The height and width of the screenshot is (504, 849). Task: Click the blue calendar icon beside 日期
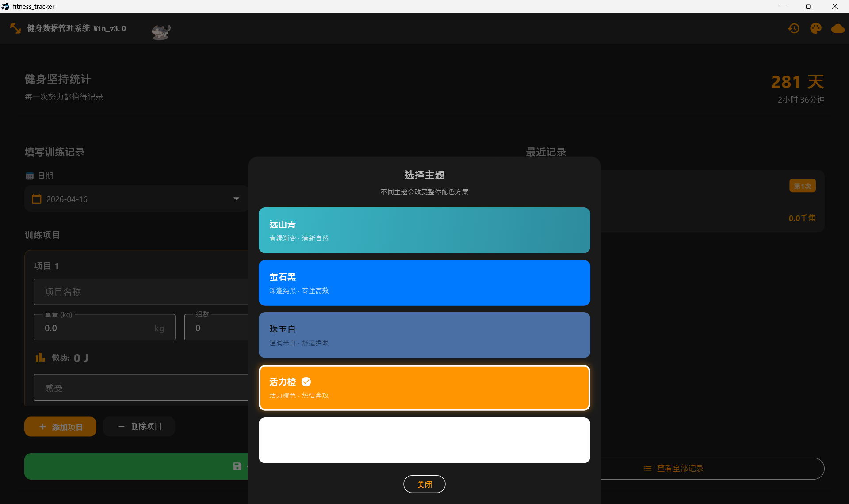point(30,176)
